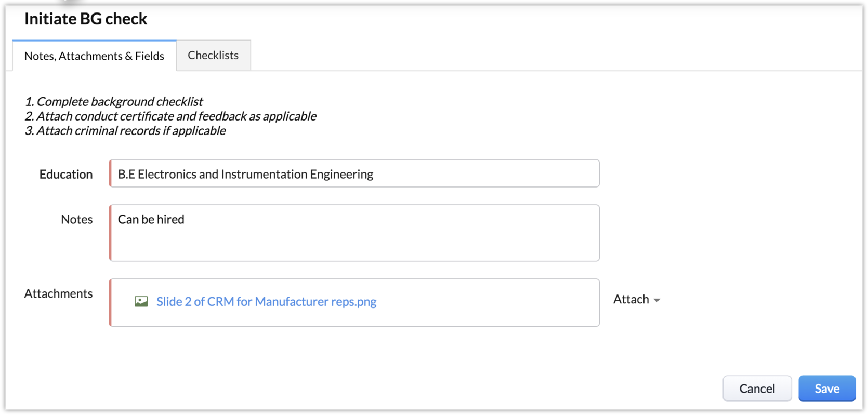Click the Cancel button

click(757, 389)
